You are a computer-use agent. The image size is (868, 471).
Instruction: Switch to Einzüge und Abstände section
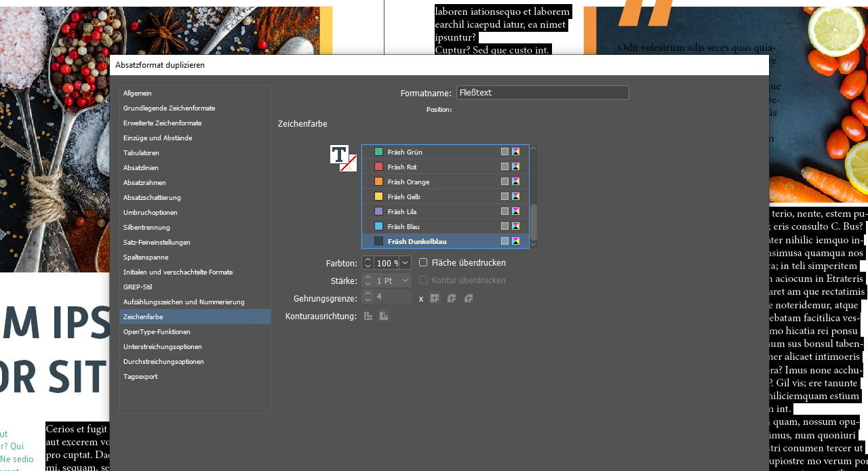pos(157,138)
